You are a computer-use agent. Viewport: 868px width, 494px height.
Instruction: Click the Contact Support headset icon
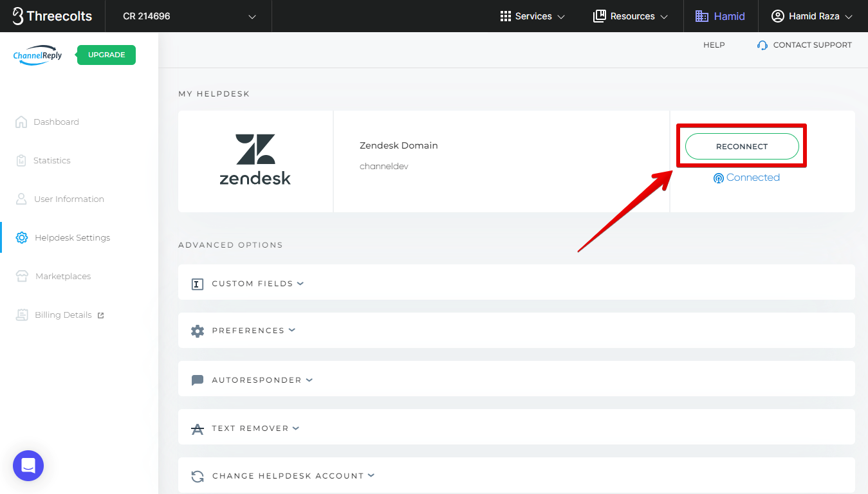click(x=762, y=45)
